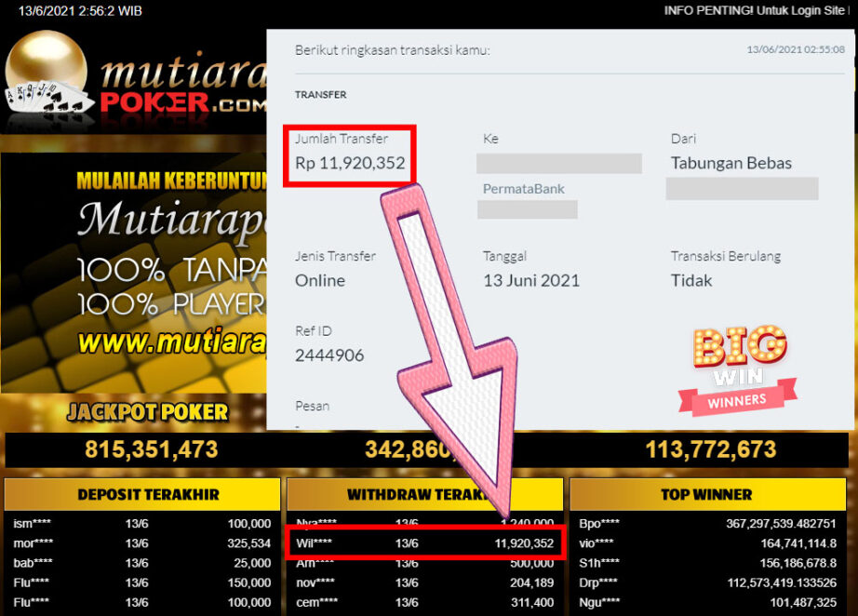
Task: Select the Drp**** top winner row
Action: tap(707, 583)
